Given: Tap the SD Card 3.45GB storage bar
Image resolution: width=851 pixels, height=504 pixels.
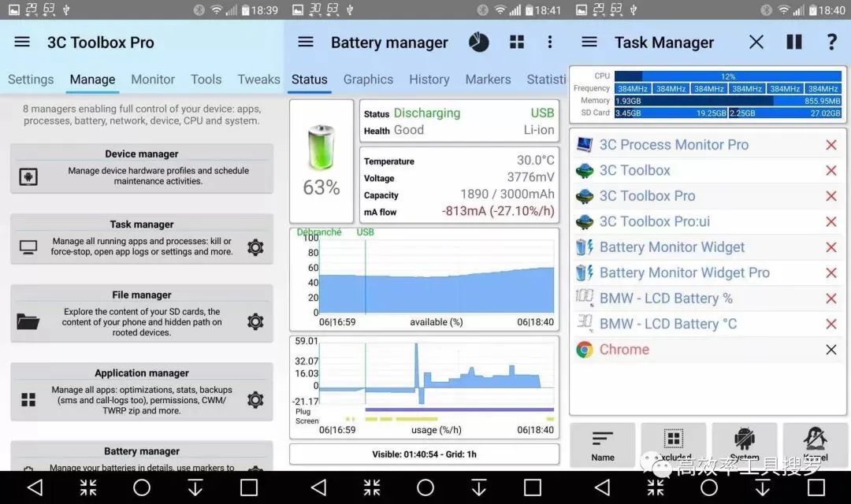Looking at the screenshot, I should (671, 113).
